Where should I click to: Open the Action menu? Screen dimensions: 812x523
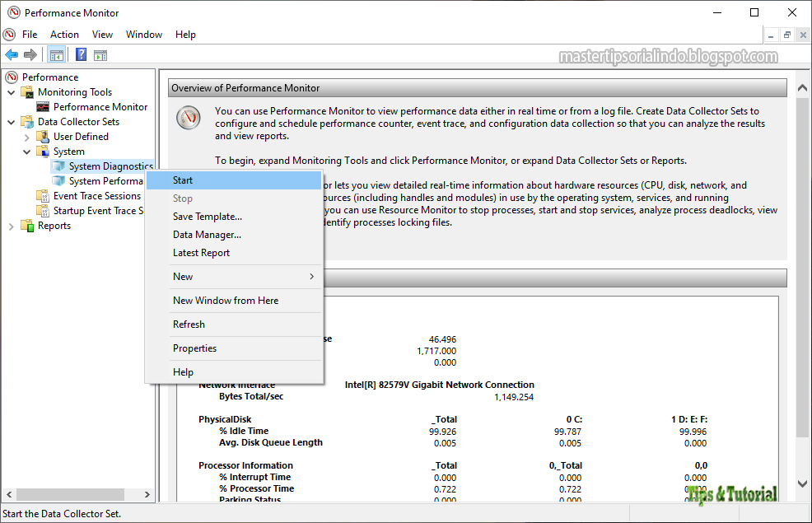[x=64, y=35]
